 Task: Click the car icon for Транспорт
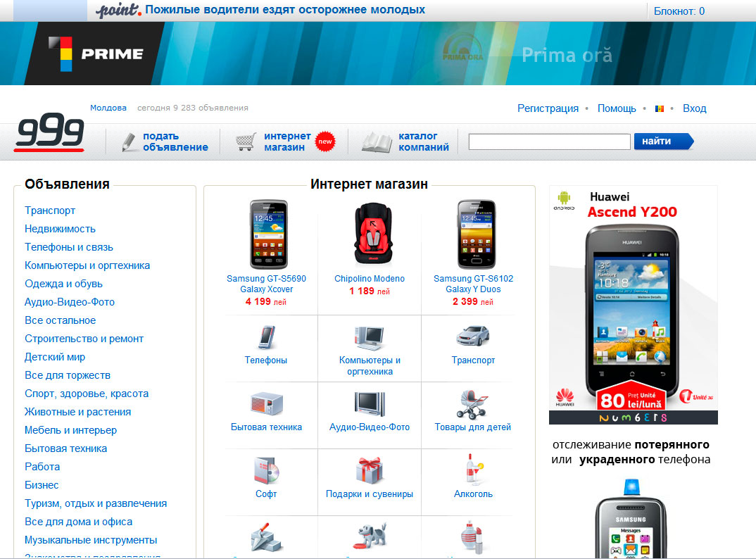point(473,336)
